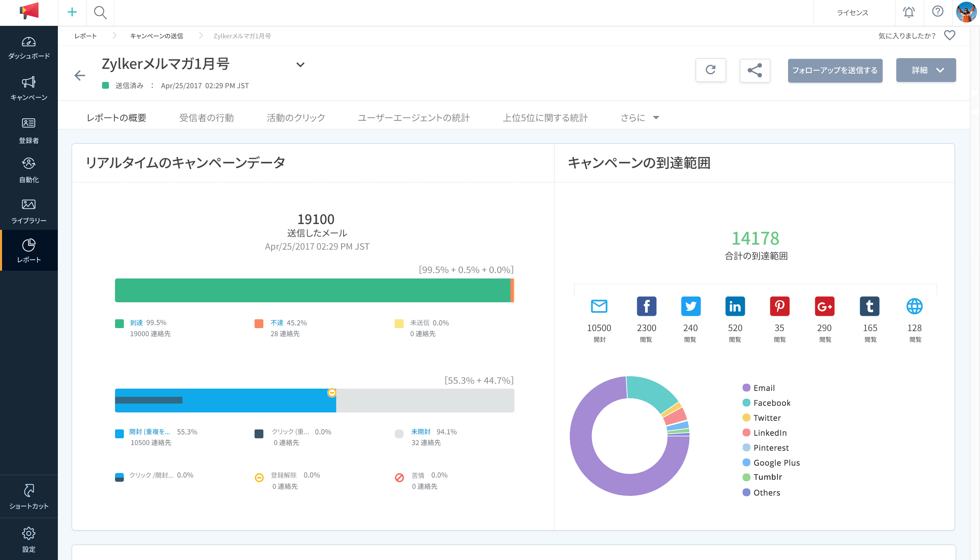Click 開封 (重複を... opened link
980x560 pixels.
pyautogui.click(x=150, y=431)
